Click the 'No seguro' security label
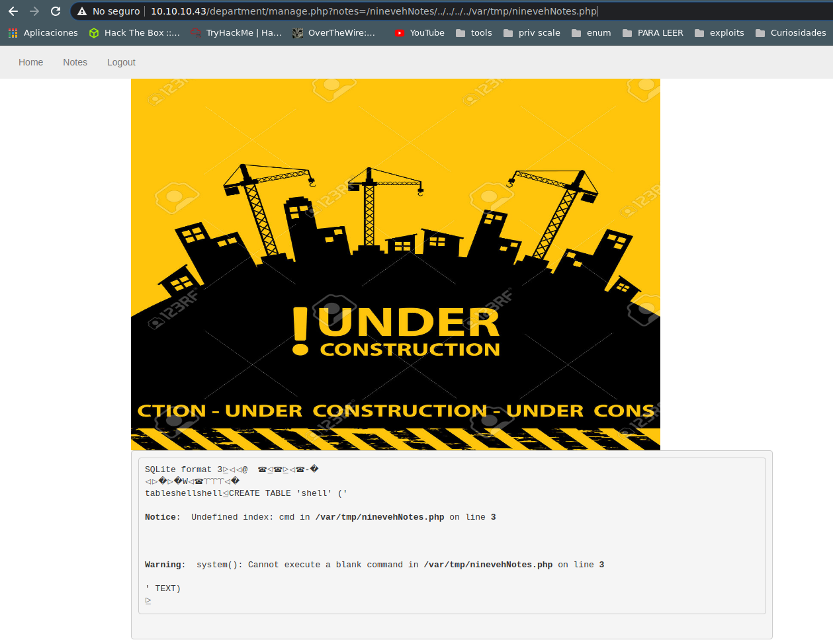This screenshot has height=644, width=833. point(116,11)
